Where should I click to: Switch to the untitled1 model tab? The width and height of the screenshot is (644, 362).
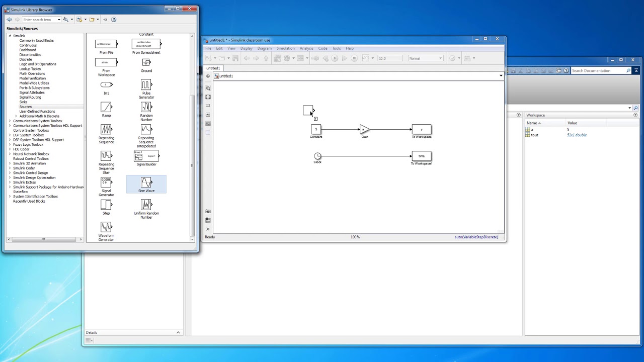(213, 68)
